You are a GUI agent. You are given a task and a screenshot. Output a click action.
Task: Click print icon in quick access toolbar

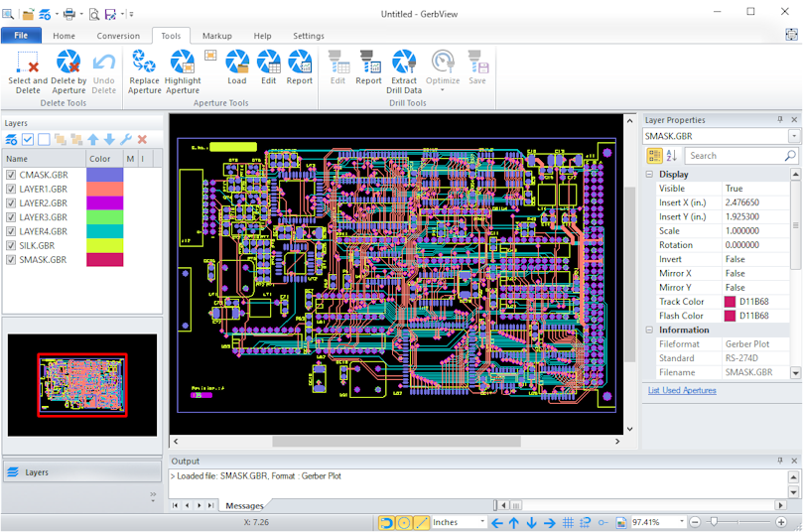(69, 14)
